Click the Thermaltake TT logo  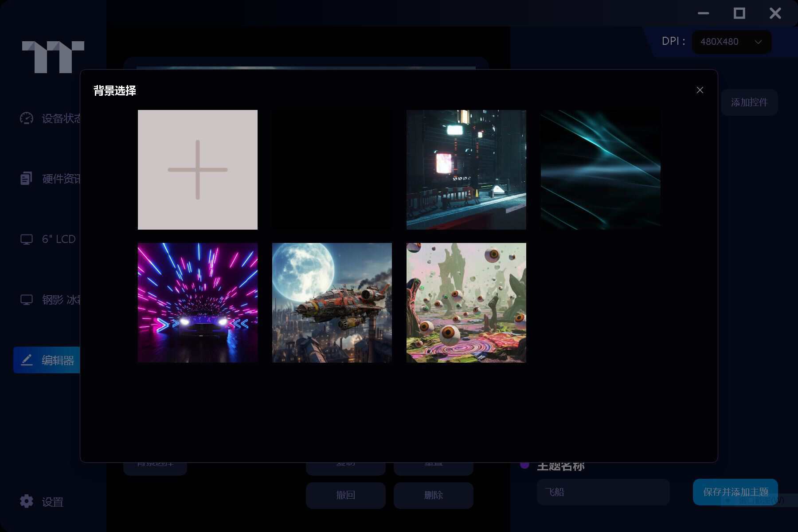tap(53, 57)
